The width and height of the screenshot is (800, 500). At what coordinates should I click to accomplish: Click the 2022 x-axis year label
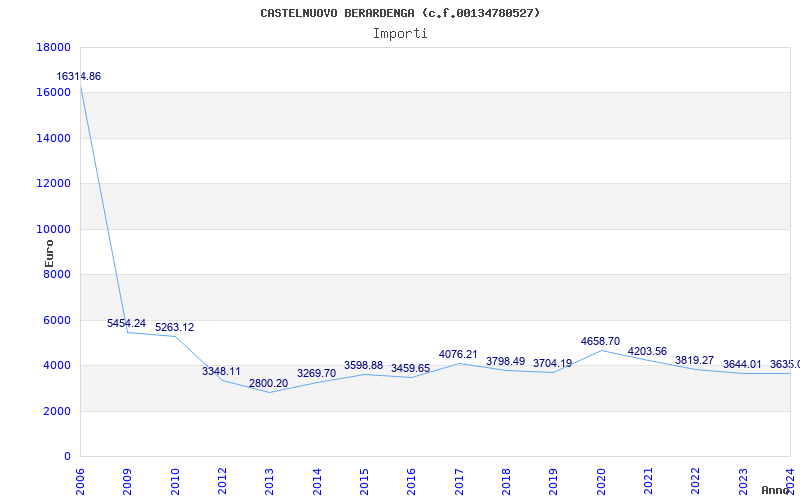pos(696,482)
